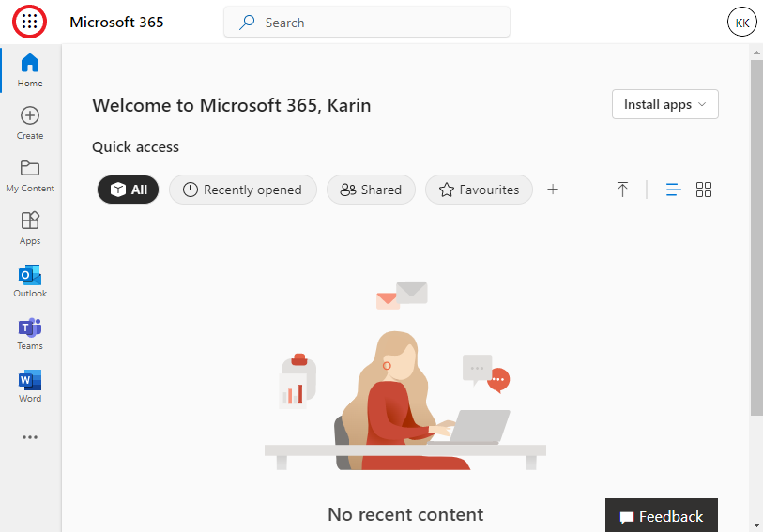
Task: Expand the Install apps dropdown
Action: 664,104
